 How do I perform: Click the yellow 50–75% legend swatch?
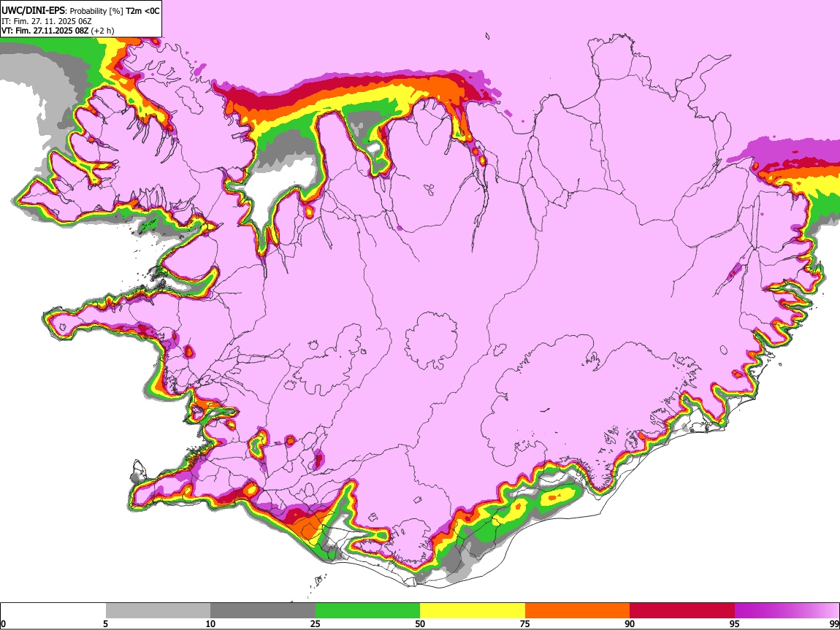coord(473,611)
